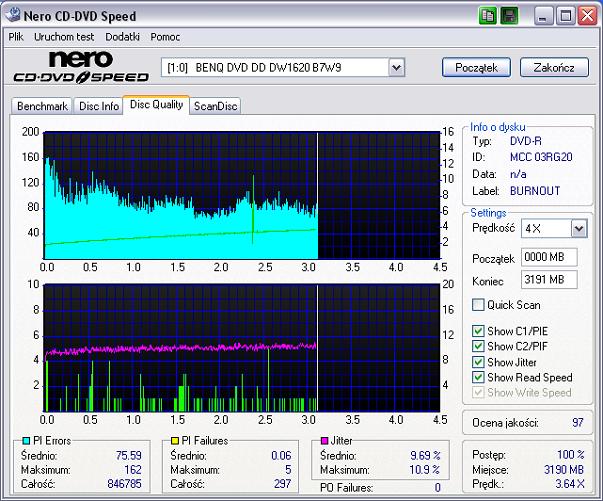Image resolution: width=603 pixels, height=501 pixels.
Task: Click the Koniec 3191 MB input field
Action: pyautogui.click(x=549, y=280)
